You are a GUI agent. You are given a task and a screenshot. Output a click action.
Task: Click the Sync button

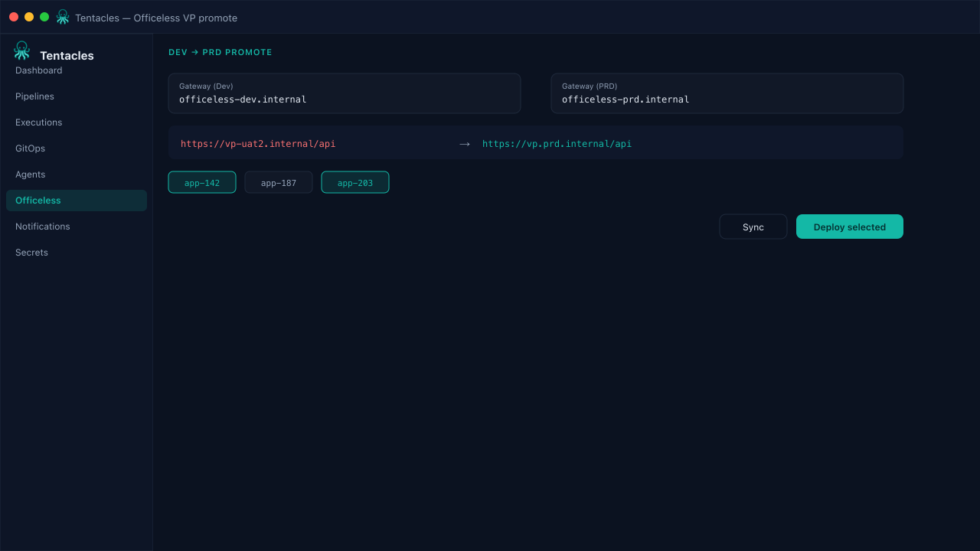[753, 227]
